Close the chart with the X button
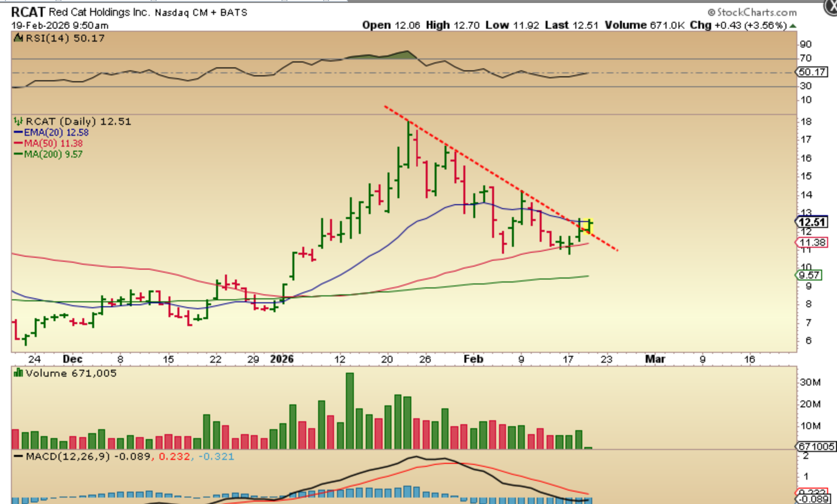 pyautogui.click(x=830, y=6)
